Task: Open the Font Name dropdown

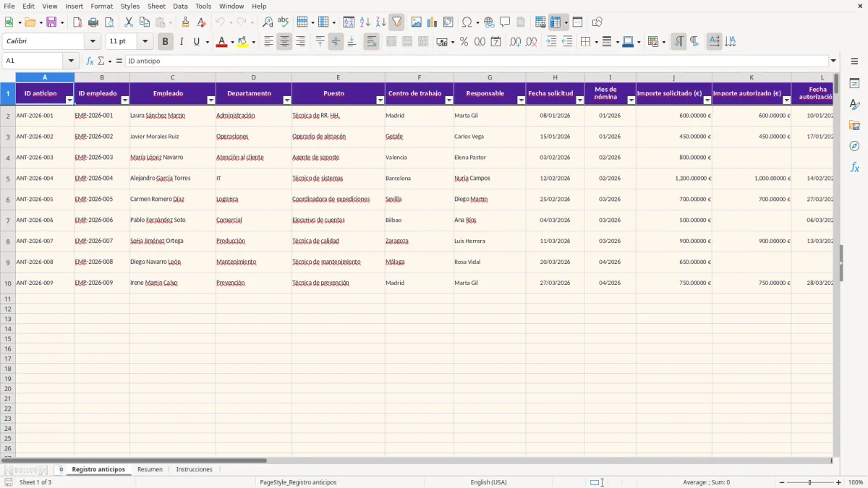Action: tap(93, 42)
